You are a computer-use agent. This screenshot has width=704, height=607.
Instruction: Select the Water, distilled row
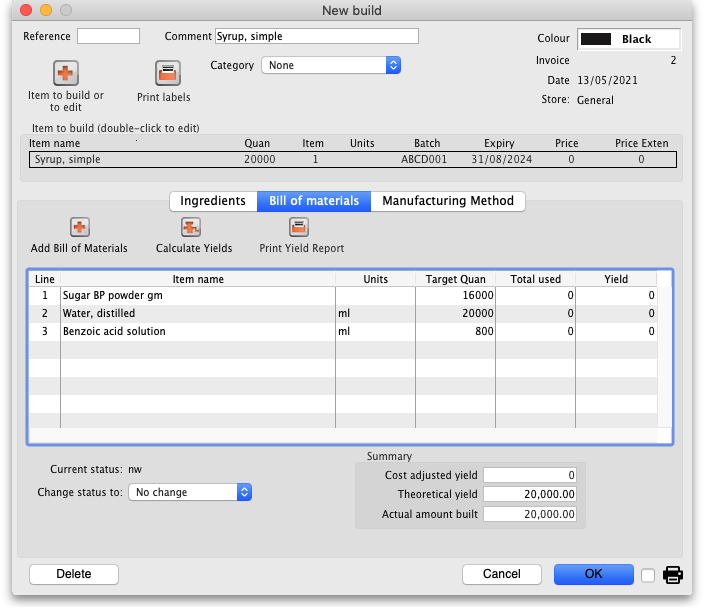coord(197,313)
